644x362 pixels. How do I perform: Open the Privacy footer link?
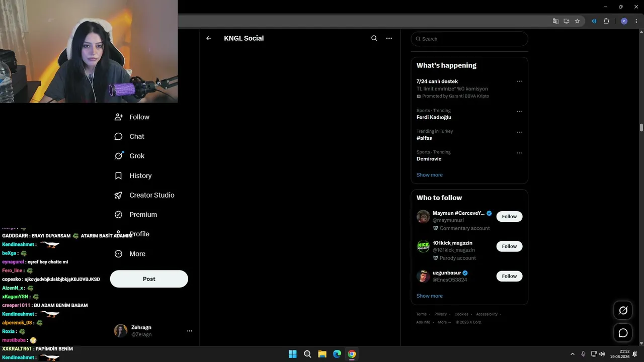pyautogui.click(x=441, y=314)
